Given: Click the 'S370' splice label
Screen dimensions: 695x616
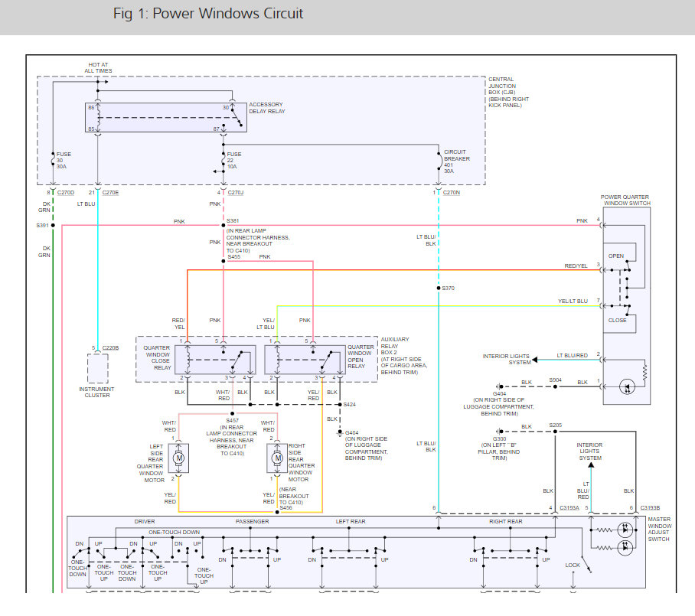Looking at the screenshot, I should coord(448,288).
